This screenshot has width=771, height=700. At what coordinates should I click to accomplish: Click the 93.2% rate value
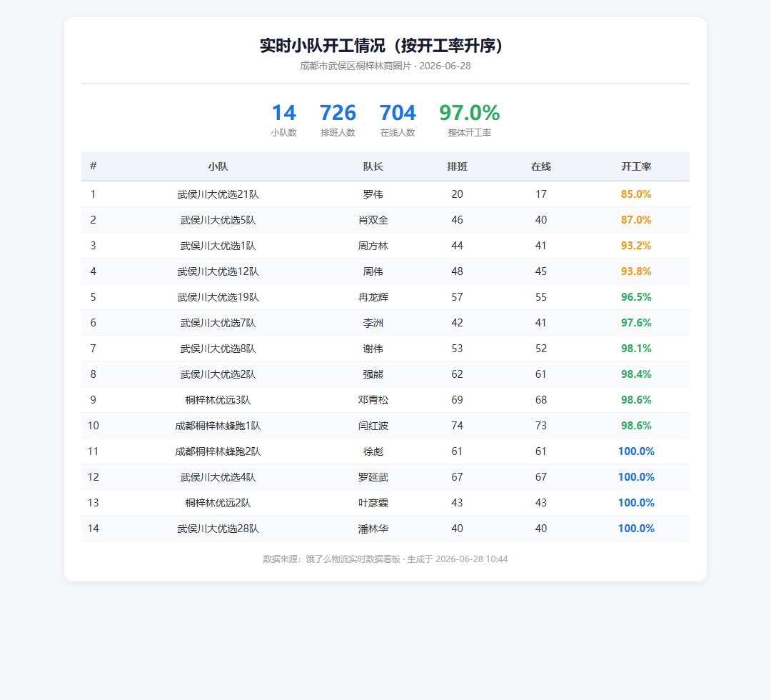[636, 246]
